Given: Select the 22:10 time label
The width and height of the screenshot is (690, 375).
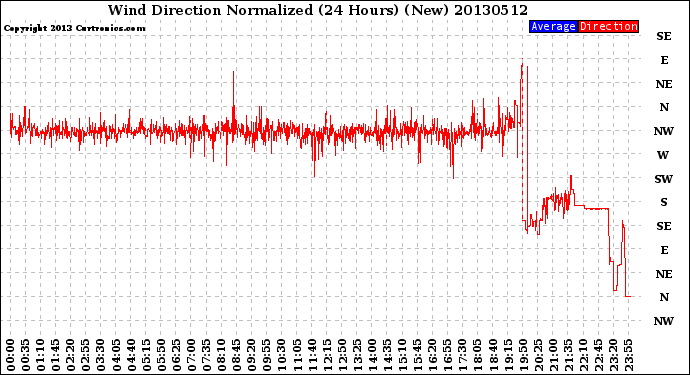Looking at the screenshot, I should pyautogui.click(x=583, y=355).
